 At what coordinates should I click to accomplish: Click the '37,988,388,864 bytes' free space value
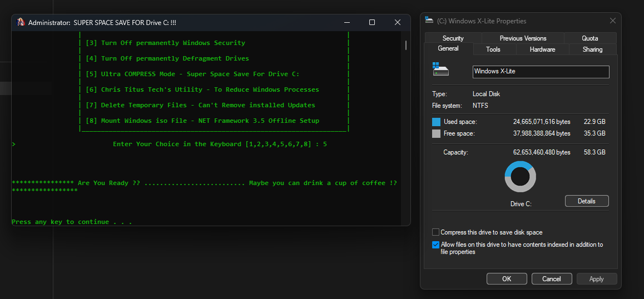click(542, 133)
